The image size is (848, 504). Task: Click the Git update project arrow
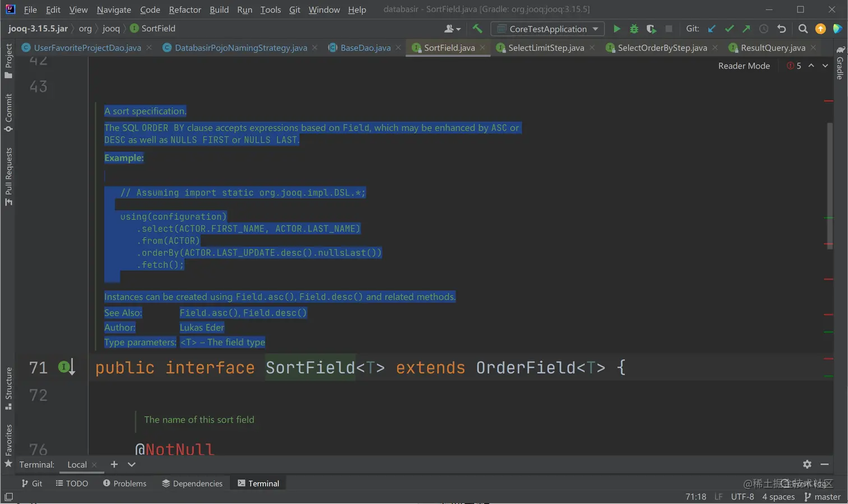tap(712, 29)
